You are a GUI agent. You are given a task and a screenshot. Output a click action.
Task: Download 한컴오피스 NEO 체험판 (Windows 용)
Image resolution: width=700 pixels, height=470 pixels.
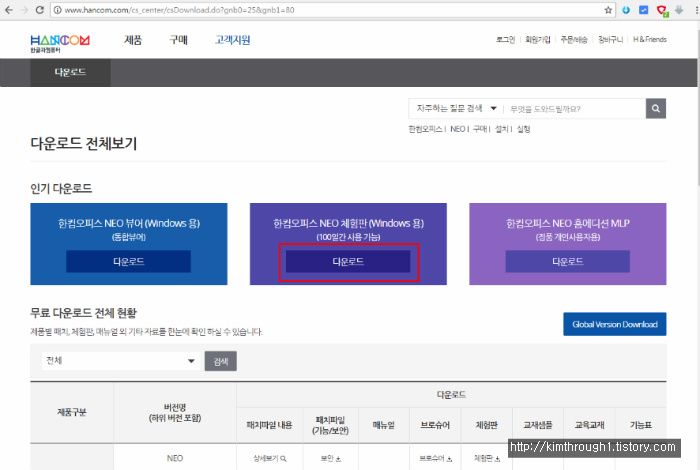[348, 262]
